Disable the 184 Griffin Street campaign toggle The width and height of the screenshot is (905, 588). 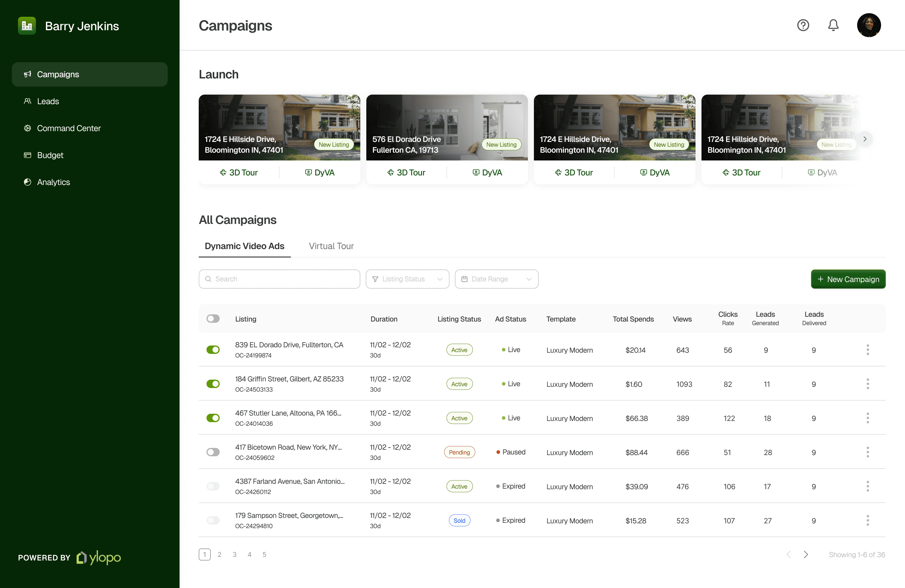[x=213, y=384]
